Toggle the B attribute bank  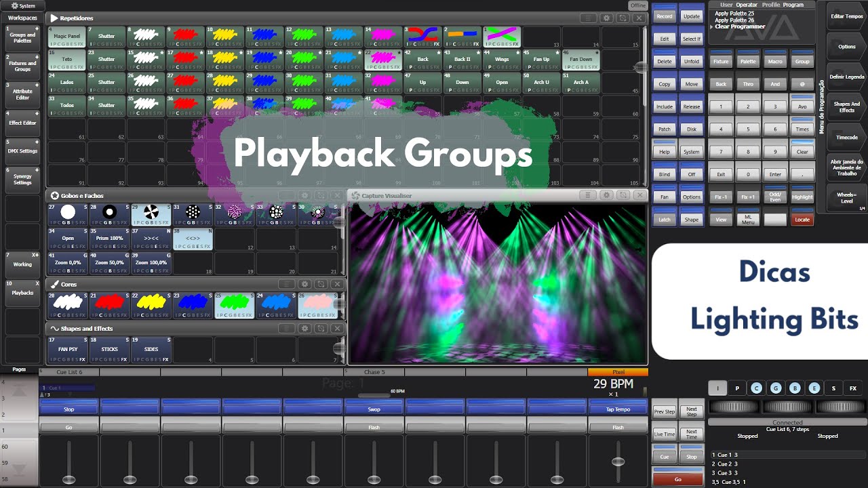[795, 388]
